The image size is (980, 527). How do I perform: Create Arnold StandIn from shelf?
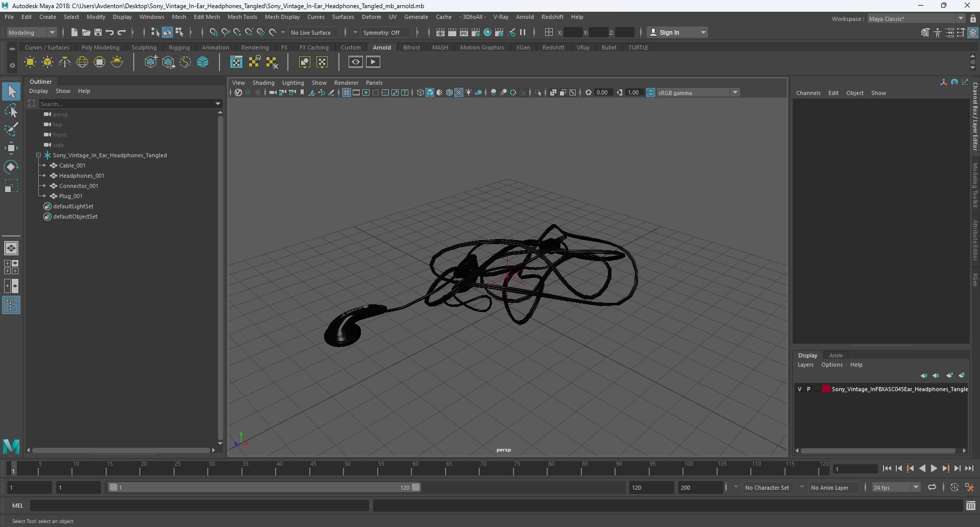click(151, 62)
